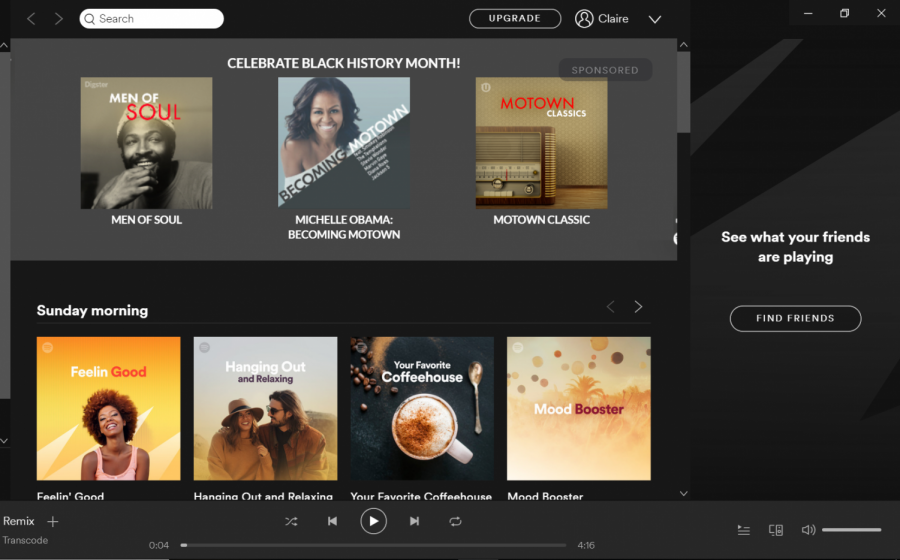Toggle shuffle playback
Viewport: 900px width, 560px height.
tap(291, 522)
